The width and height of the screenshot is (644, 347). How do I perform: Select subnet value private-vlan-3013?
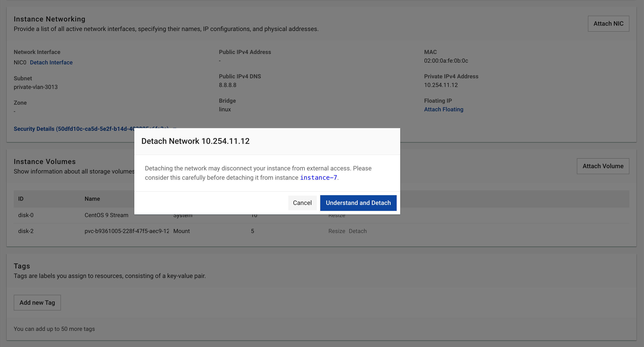click(35, 87)
